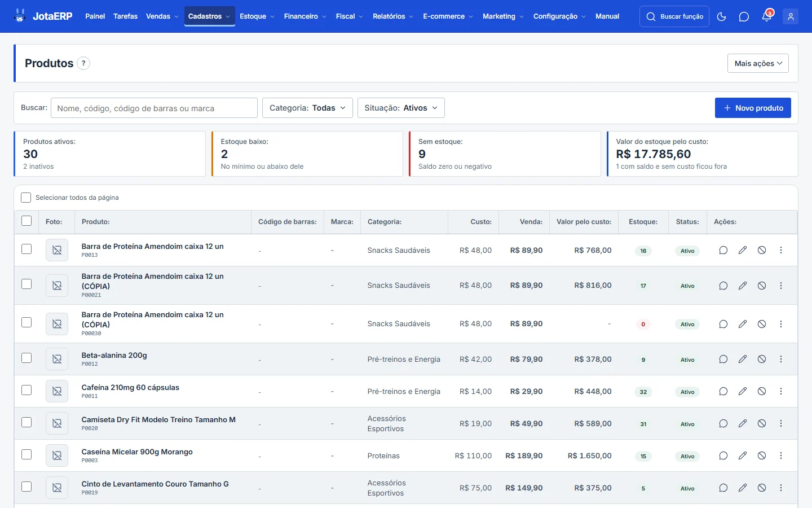Deactivate Cafeína 210mg 60 cápsulas product
This screenshot has width=812, height=508.
click(762, 391)
